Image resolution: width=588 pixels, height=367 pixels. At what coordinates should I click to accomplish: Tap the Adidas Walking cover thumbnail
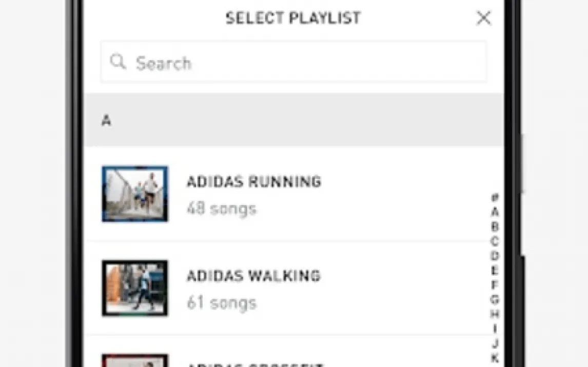point(135,288)
